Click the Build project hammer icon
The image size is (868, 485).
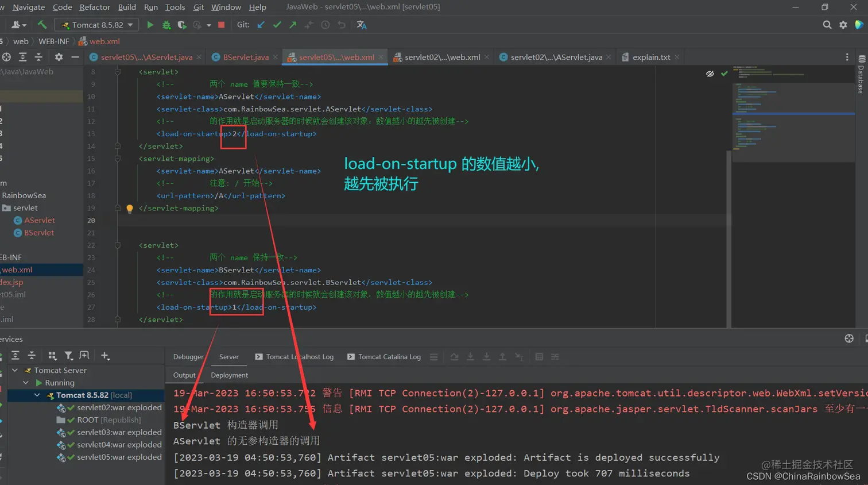point(42,25)
